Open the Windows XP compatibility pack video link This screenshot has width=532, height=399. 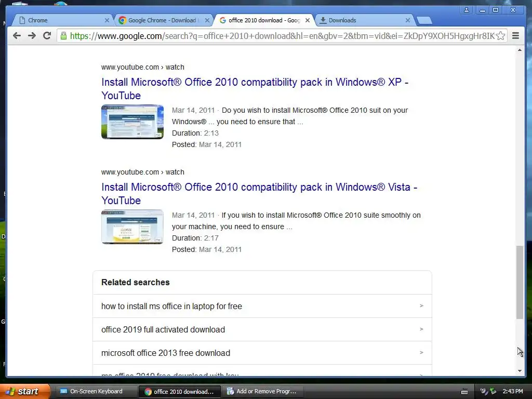tap(255, 88)
